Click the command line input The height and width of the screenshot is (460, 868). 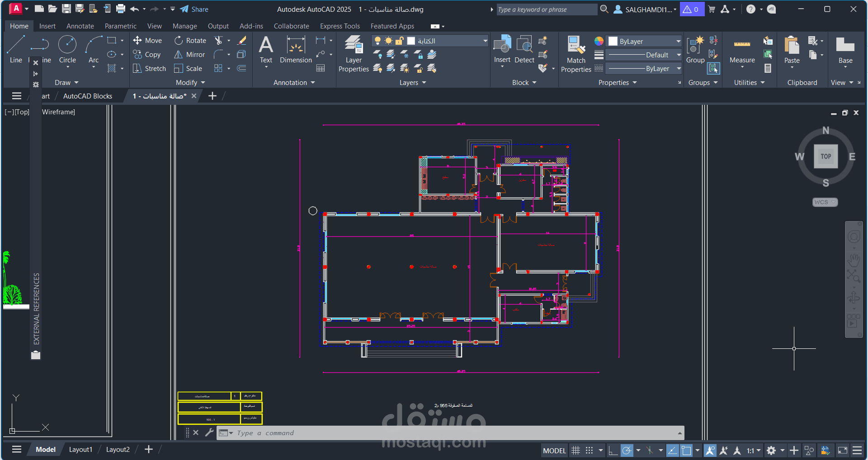coord(450,433)
